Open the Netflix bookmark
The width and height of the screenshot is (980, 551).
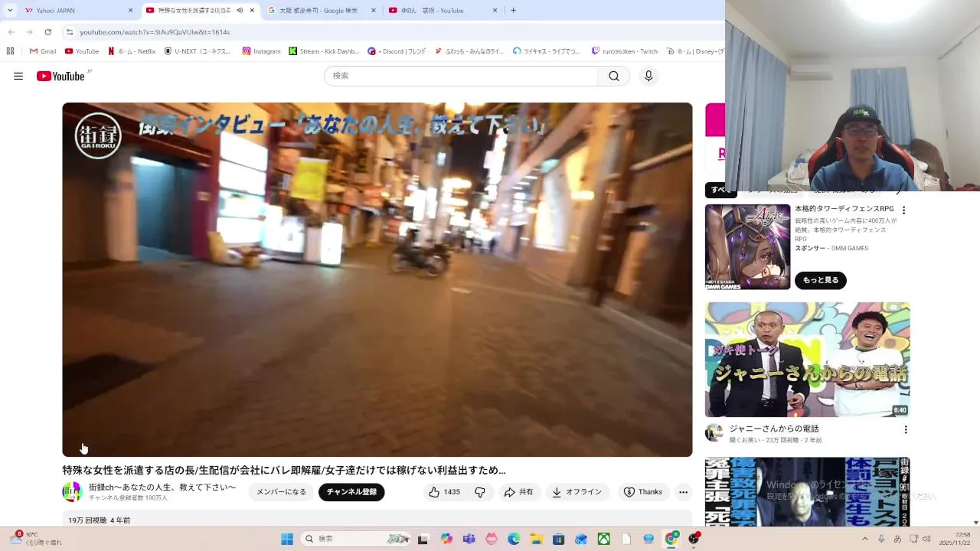132,51
